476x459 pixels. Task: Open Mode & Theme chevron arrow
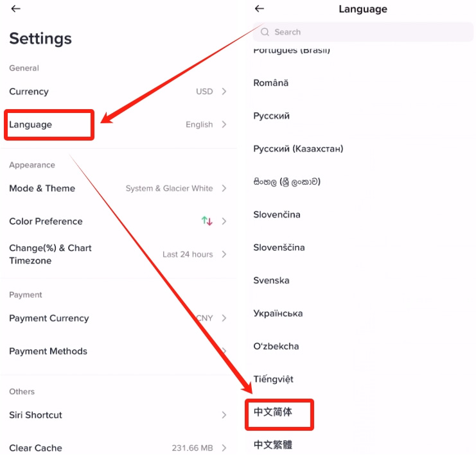click(x=224, y=188)
